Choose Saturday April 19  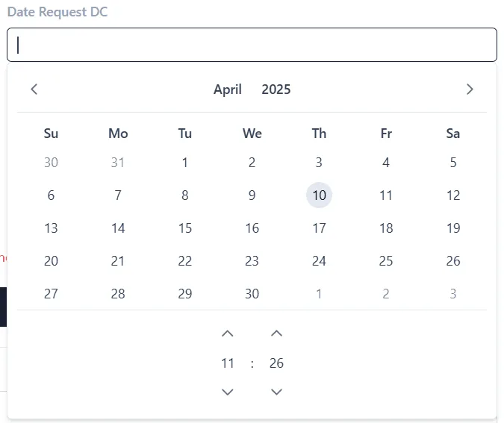tap(453, 228)
